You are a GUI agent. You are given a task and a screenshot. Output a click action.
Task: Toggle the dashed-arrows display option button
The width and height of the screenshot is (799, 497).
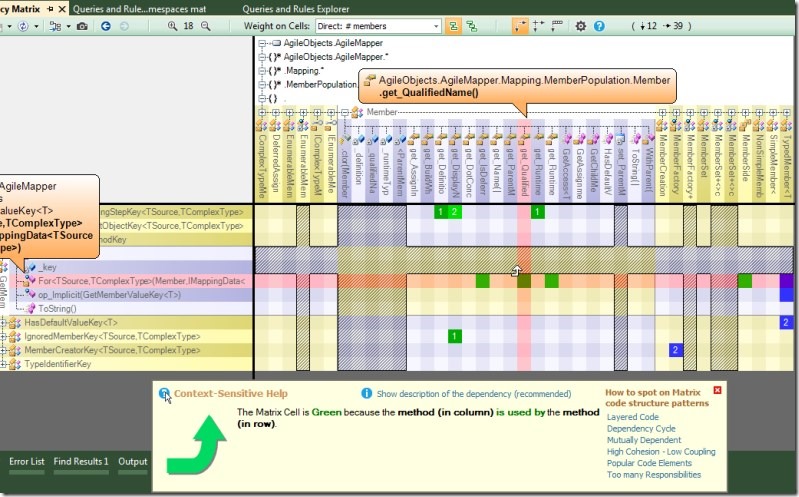(538, 26)
